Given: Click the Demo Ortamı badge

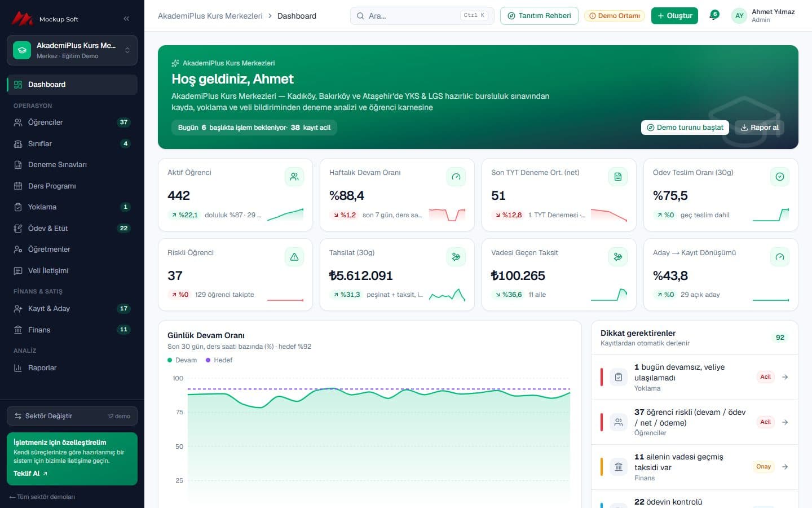Looking at the screenshot, I should point(615,16).
